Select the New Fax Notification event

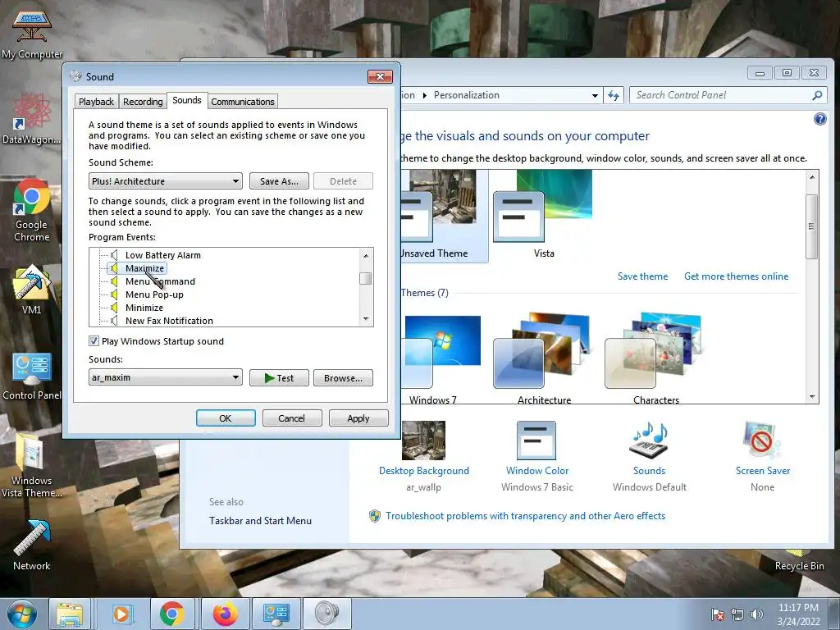[169, 321]
